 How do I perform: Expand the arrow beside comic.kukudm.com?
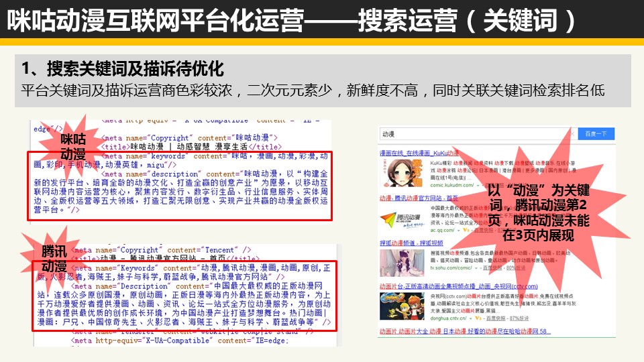[x=477, y=185]
